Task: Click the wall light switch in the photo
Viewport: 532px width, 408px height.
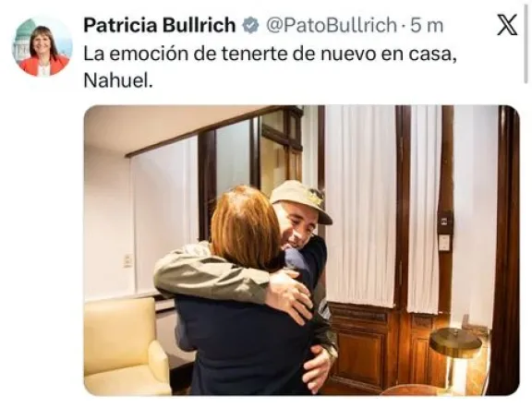Action: point(444,242)
